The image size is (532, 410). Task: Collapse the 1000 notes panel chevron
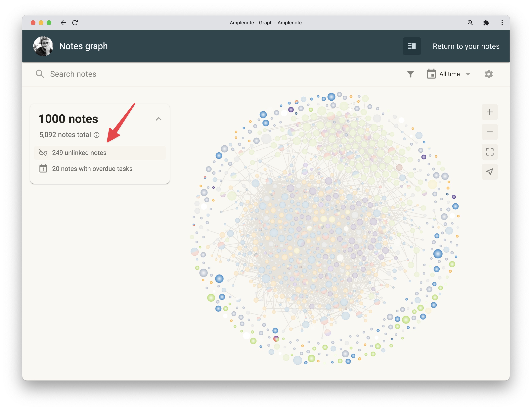coord(158,119)
